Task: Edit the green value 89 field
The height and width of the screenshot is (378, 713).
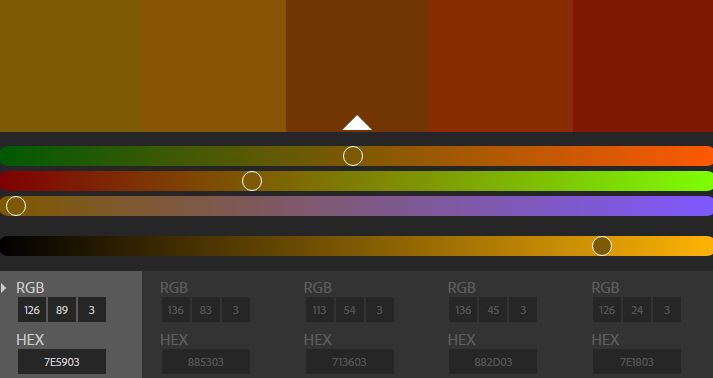Action: coord(62,310)
